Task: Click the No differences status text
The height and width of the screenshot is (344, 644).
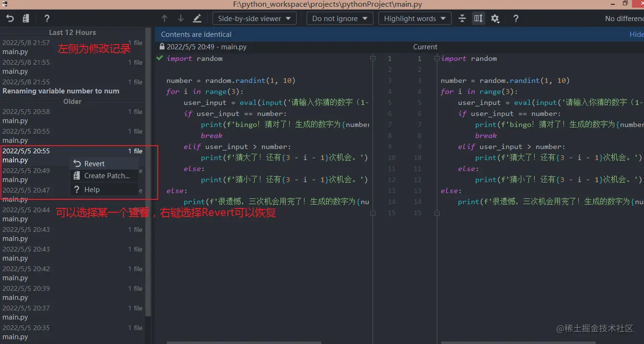Action: coord(624,18)
